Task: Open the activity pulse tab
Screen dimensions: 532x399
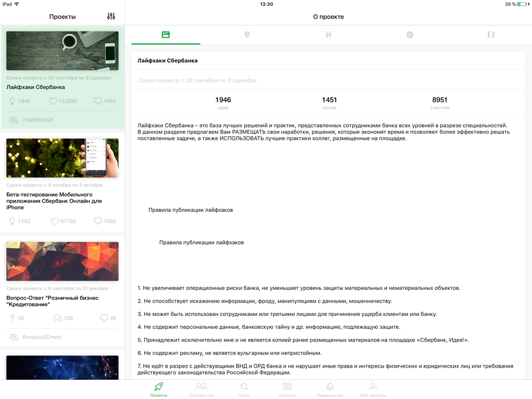Action: point(410,35)
